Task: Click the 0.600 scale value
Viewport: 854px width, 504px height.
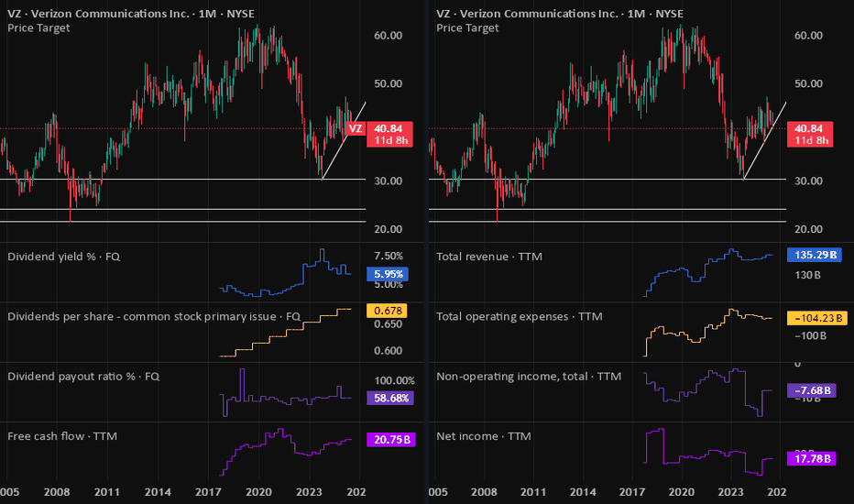Action: tap(388, 351)
